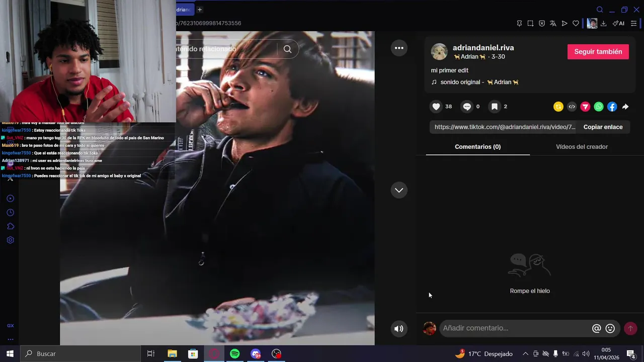644x362 pixels.
Task: Start a snapshot with the capture icon
Action: tap(530, 23)
